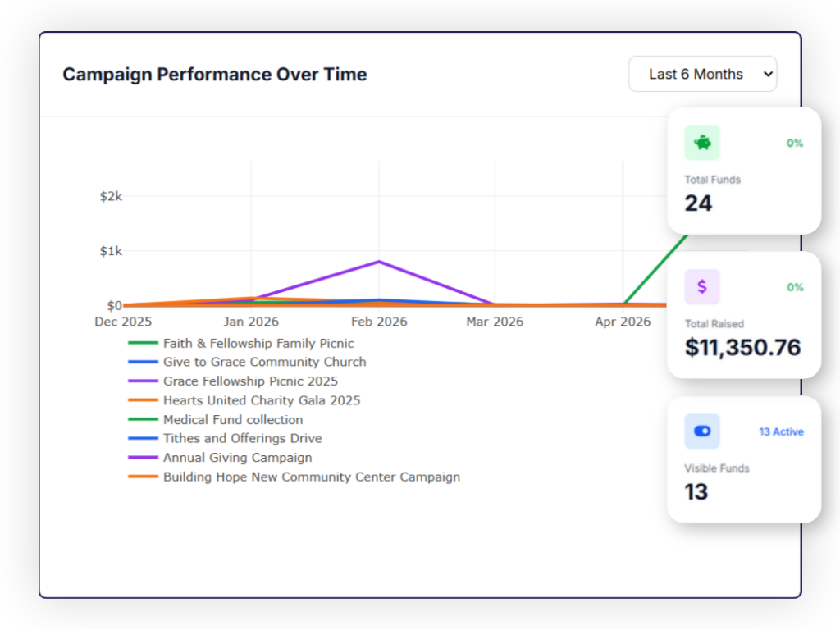Click the purple dollar sign icon
This screenshot has height=630, width=840.
(702, 287)
